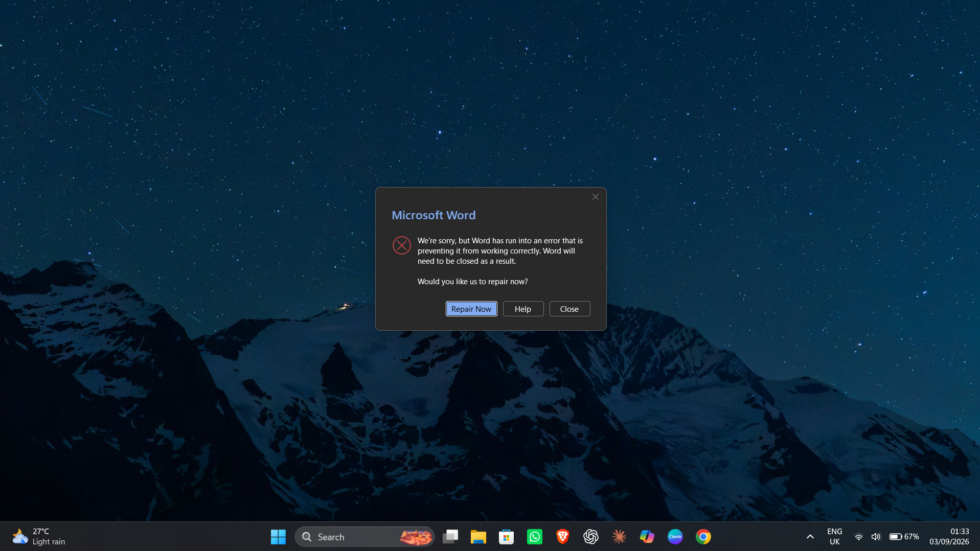Click the taskbar Search box
The width and height of the screenshot is (980, 551).
tap(364, 537)
